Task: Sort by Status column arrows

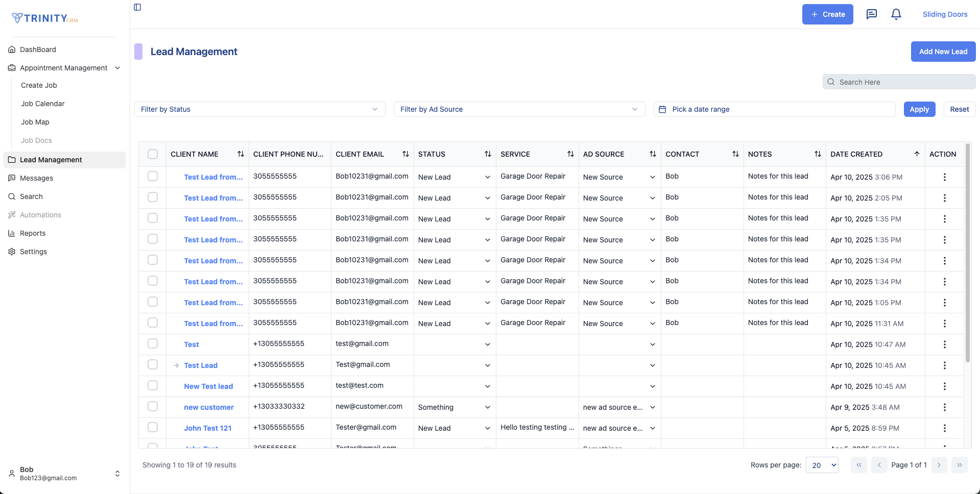Action: coord(488,154)
